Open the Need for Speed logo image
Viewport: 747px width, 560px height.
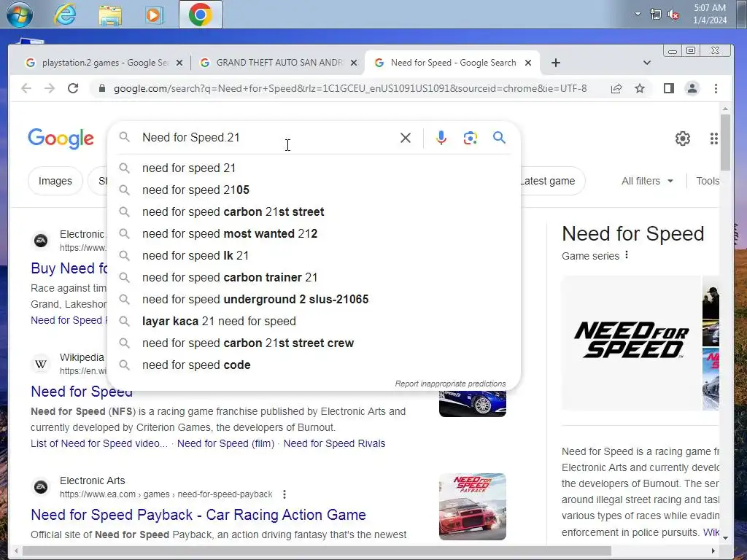tap(631, 343)
